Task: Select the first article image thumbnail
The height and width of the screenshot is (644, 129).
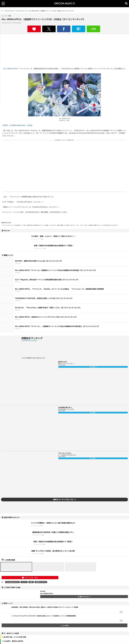Action: [x=16, y=567]
